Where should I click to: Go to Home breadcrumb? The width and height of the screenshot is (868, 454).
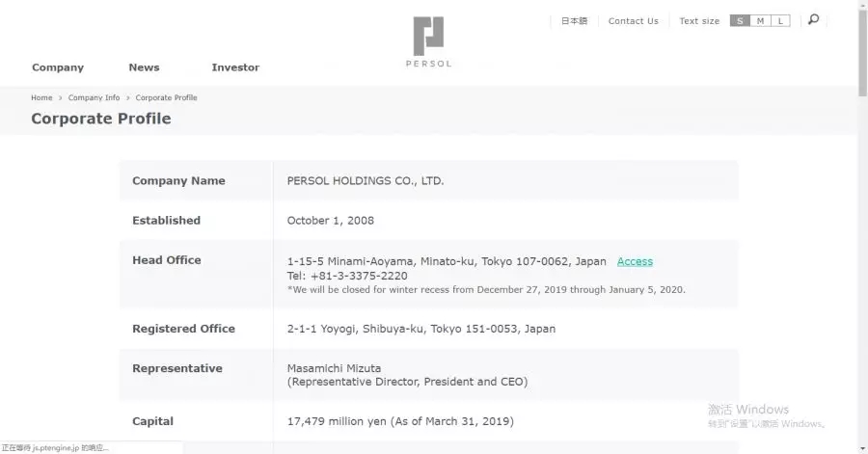[41, 98]
